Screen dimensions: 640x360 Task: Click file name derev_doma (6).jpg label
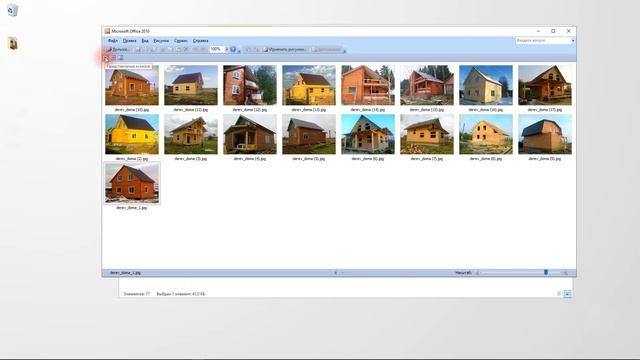point(368,159)
